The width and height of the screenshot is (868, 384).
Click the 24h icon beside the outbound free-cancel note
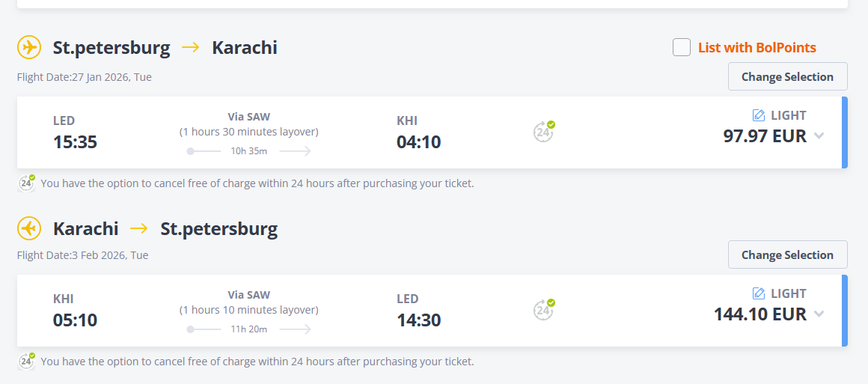point(27,183)
